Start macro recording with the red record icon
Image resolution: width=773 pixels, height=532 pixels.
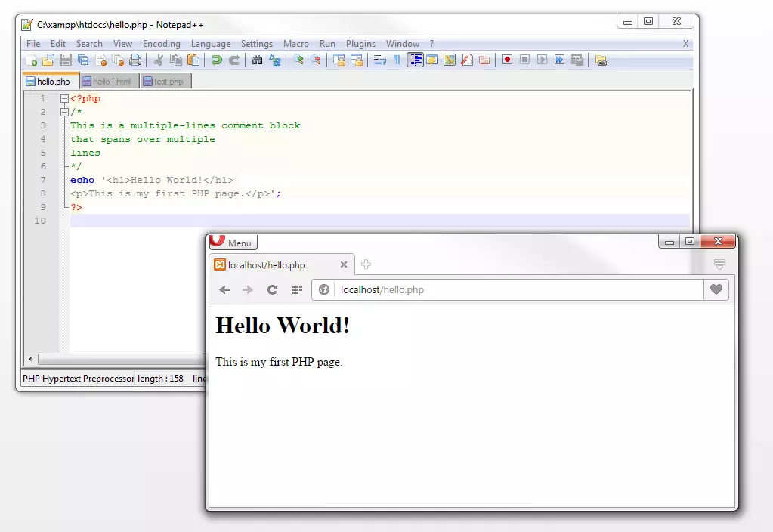pyautogui.click(x=507, y=60)
